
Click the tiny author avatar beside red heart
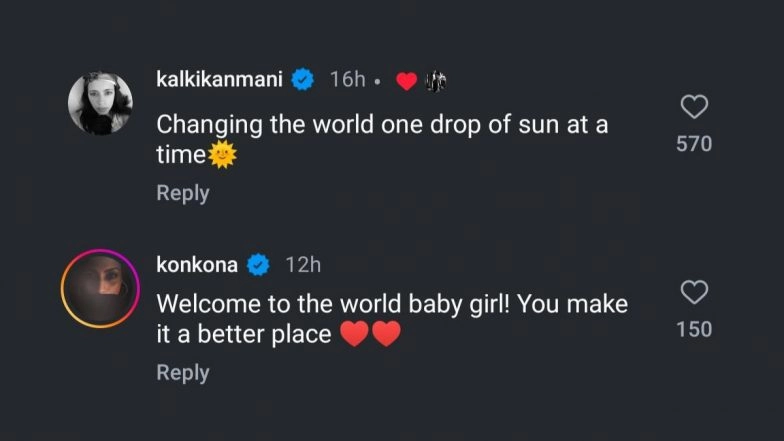pos(434,81)
